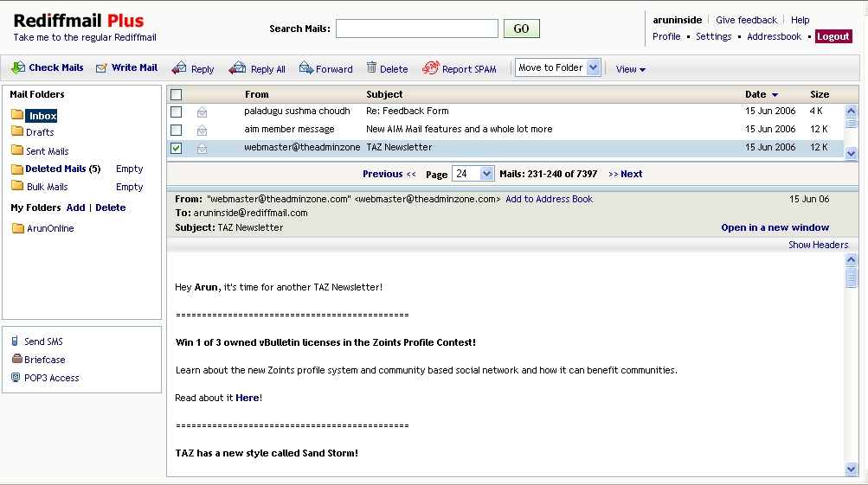
Task: Click the Inbox folder icon
Action: click(17, 114)
